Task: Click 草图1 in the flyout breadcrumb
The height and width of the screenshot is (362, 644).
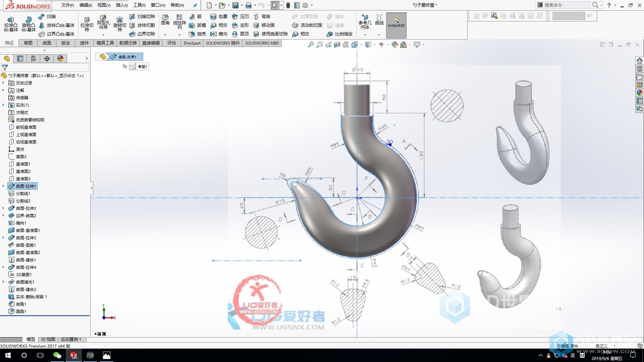Action: [x=139, y=66]
